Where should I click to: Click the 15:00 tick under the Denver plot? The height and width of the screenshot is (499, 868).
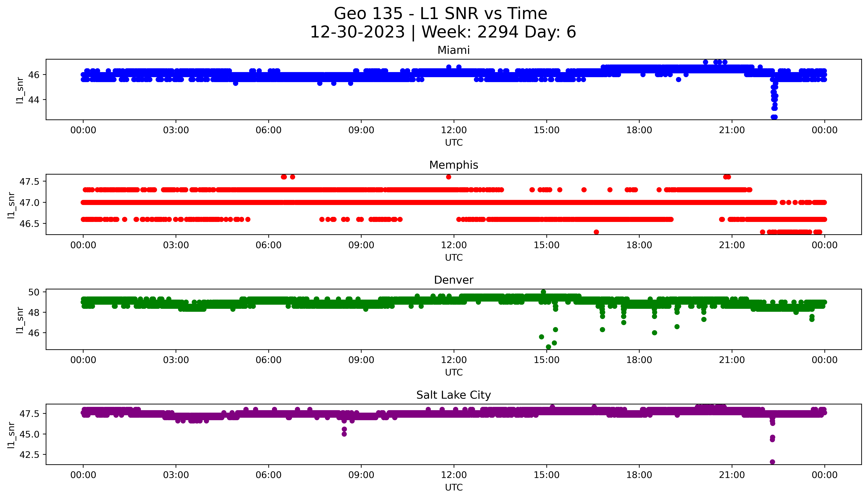[x=547, y=360]
